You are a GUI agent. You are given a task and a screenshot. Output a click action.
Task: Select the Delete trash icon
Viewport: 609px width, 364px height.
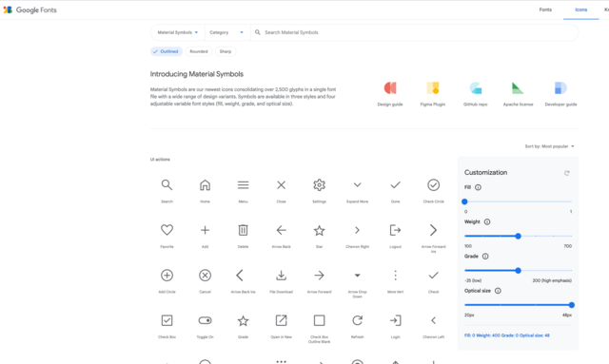click(244, 230)
